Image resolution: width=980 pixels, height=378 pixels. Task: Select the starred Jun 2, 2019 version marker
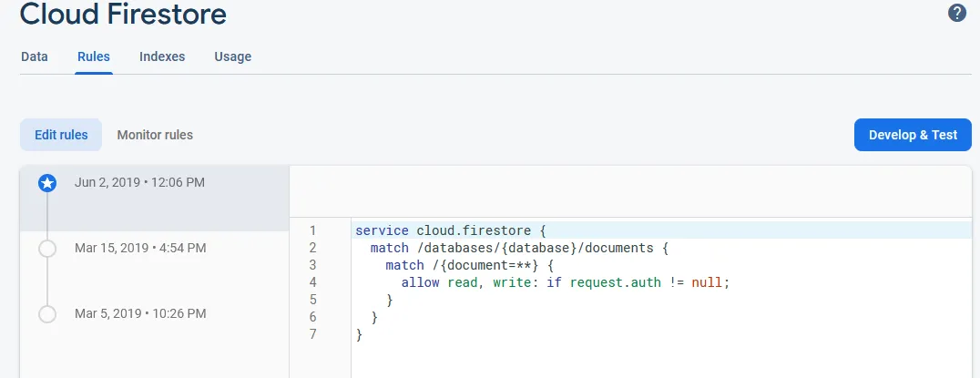click(x=47, y=183)
